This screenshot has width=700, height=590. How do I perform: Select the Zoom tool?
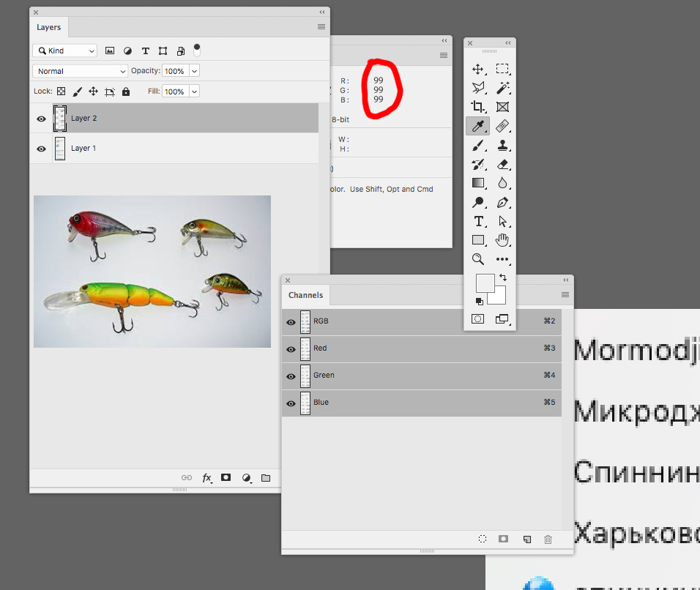(x=477, y=259)
